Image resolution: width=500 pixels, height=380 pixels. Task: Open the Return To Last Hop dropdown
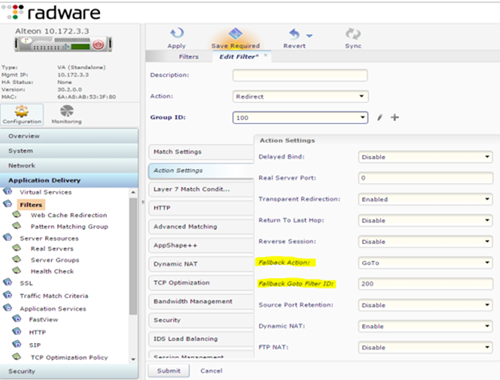tap(425, 220)
